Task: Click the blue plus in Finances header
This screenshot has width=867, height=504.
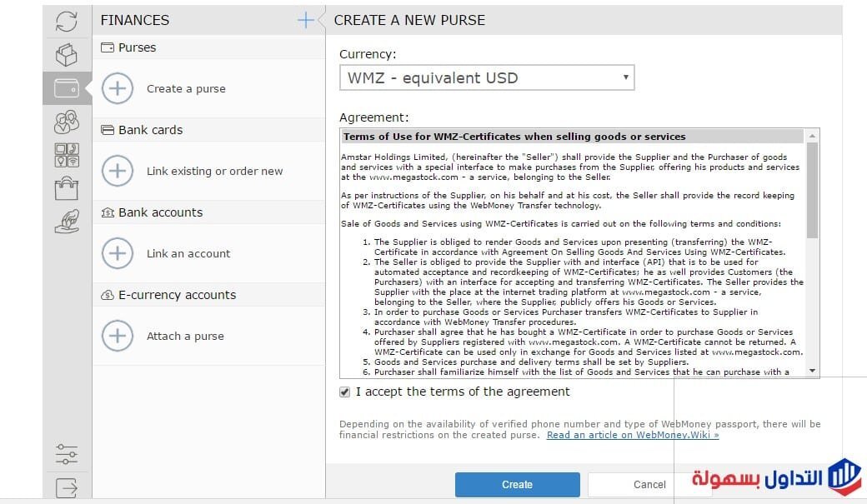Action: [306, 20]
